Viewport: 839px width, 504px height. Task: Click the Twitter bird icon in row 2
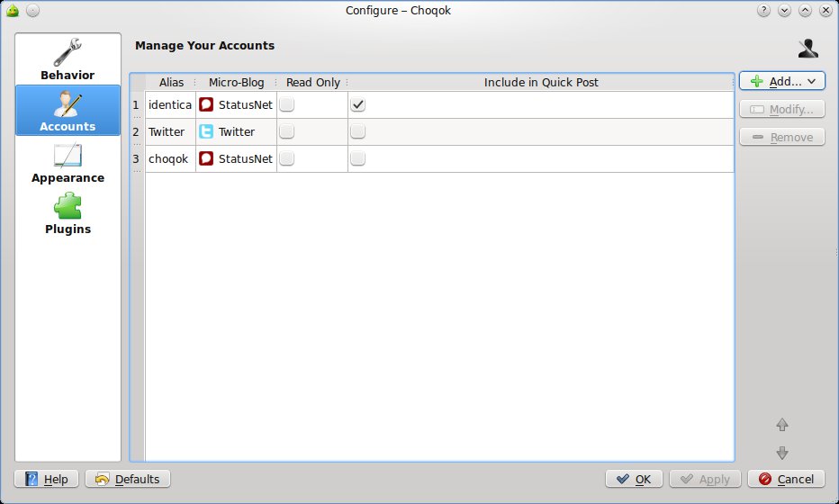pyautogui.click(x=206, y=132)
